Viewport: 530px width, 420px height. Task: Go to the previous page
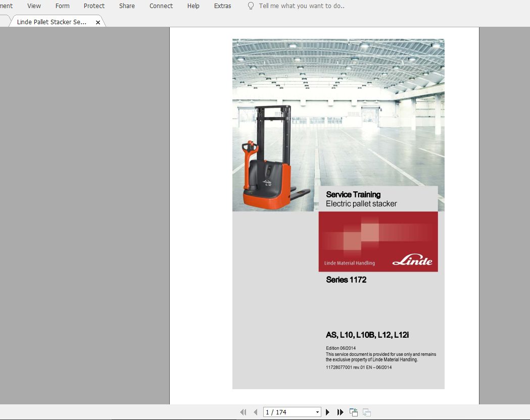pos(256,412)
